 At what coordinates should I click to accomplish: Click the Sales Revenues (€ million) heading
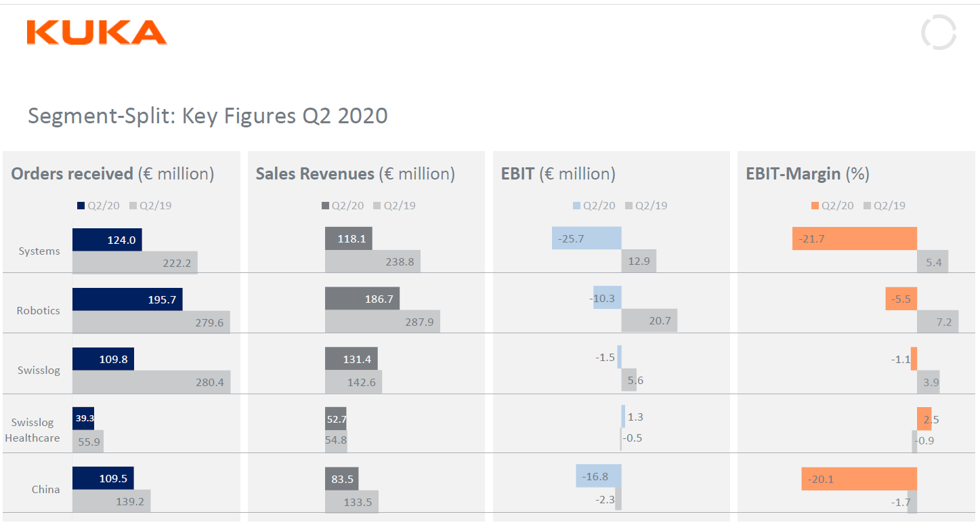[x=356, y=174]
